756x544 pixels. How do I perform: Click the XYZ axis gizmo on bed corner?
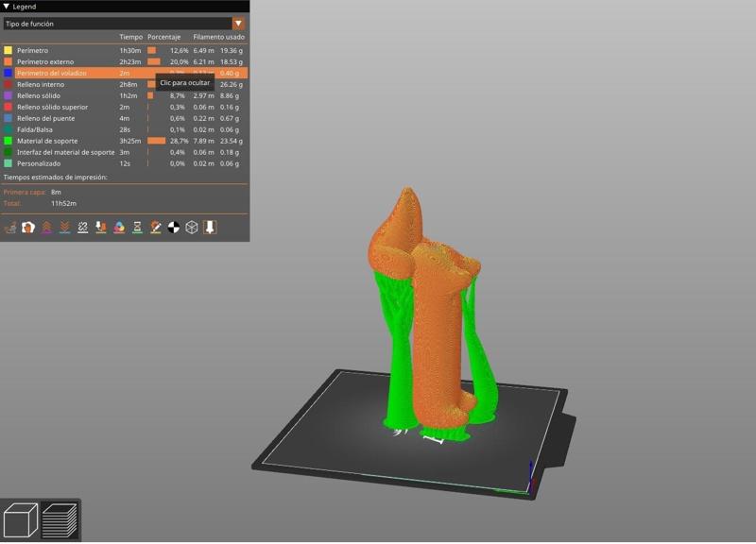tap(530, 477)
